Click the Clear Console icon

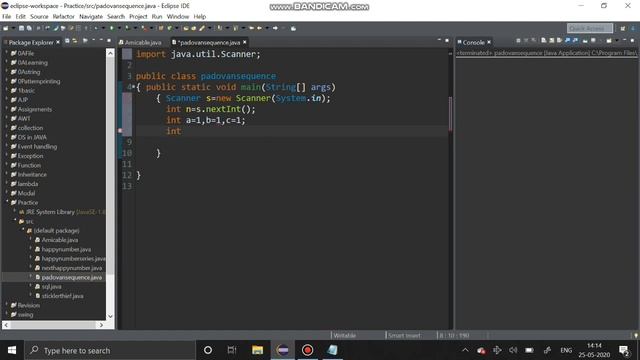coord(543,40)
